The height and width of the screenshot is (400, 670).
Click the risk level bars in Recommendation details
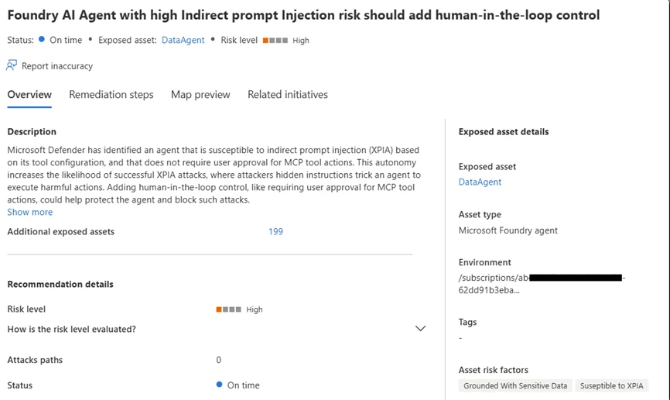pos(228,310)
